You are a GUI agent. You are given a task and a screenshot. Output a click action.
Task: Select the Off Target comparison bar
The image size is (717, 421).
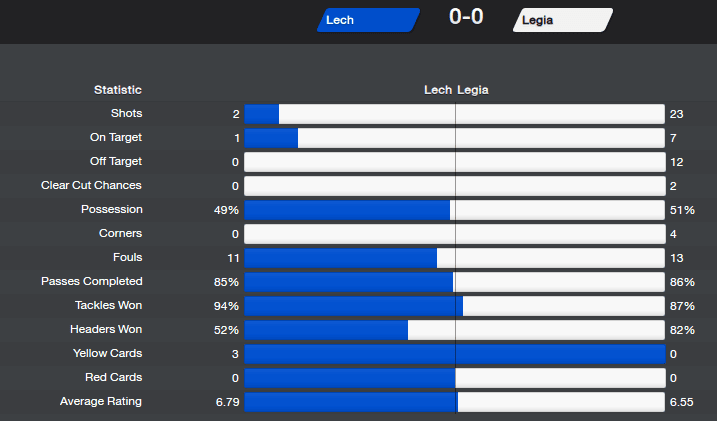pyautogui.click(x=455, y=162)
